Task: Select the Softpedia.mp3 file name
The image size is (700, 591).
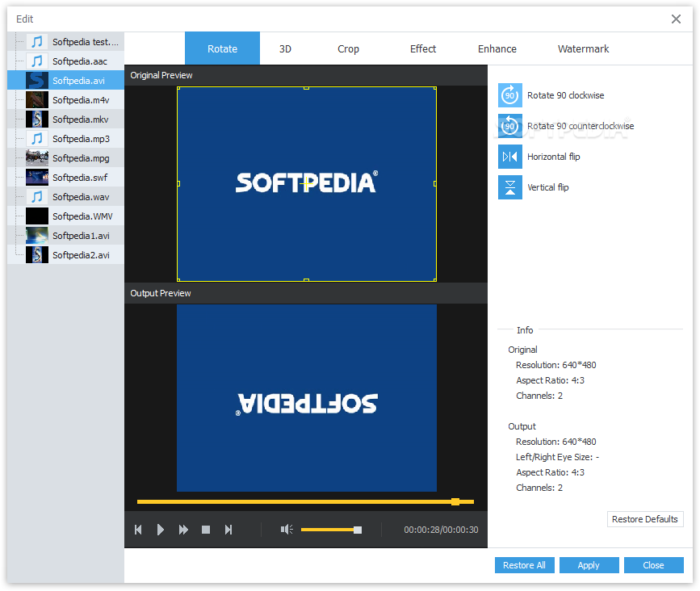Action: 81,139
